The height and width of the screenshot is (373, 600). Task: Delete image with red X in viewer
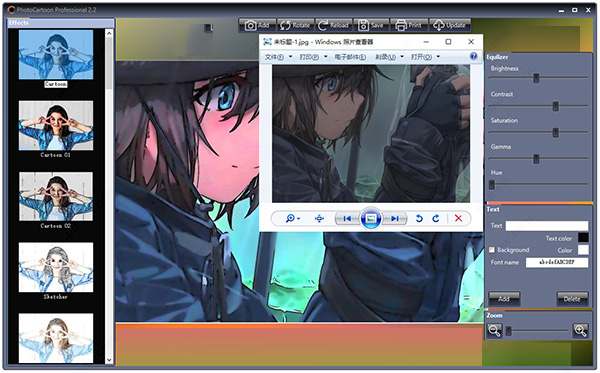(458, 218)
